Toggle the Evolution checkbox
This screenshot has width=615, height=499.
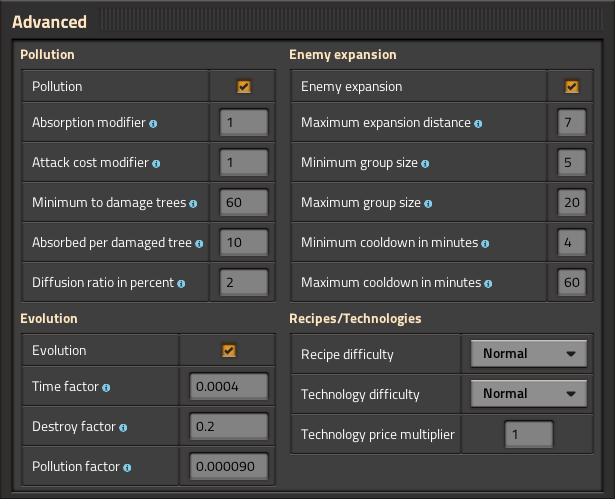coord(229,350)
